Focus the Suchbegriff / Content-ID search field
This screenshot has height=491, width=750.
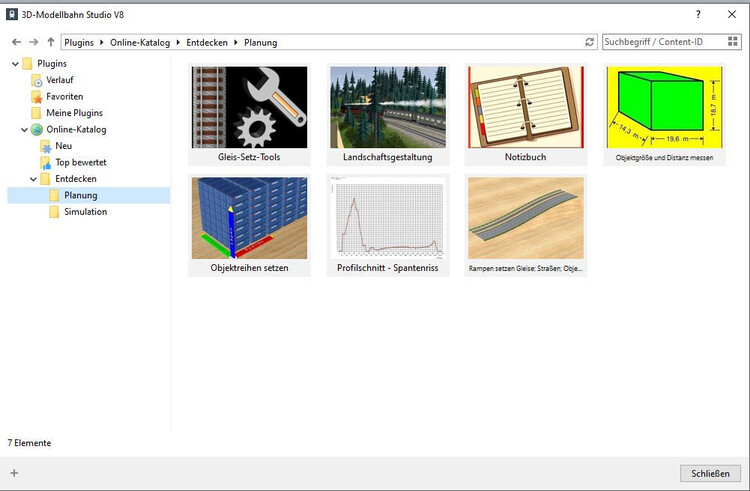[x=660, y=42]
